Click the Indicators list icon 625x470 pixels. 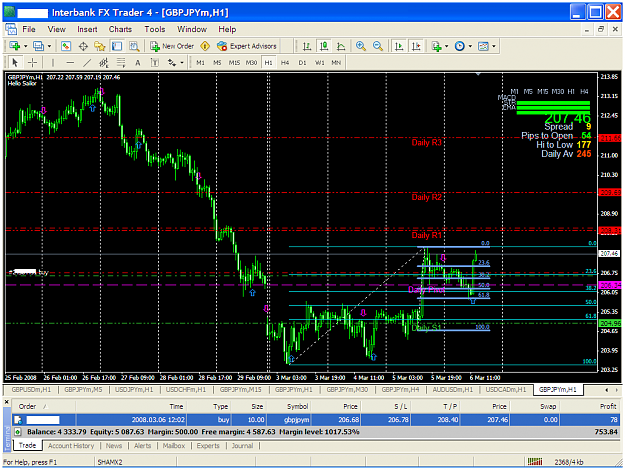(436, 46)
